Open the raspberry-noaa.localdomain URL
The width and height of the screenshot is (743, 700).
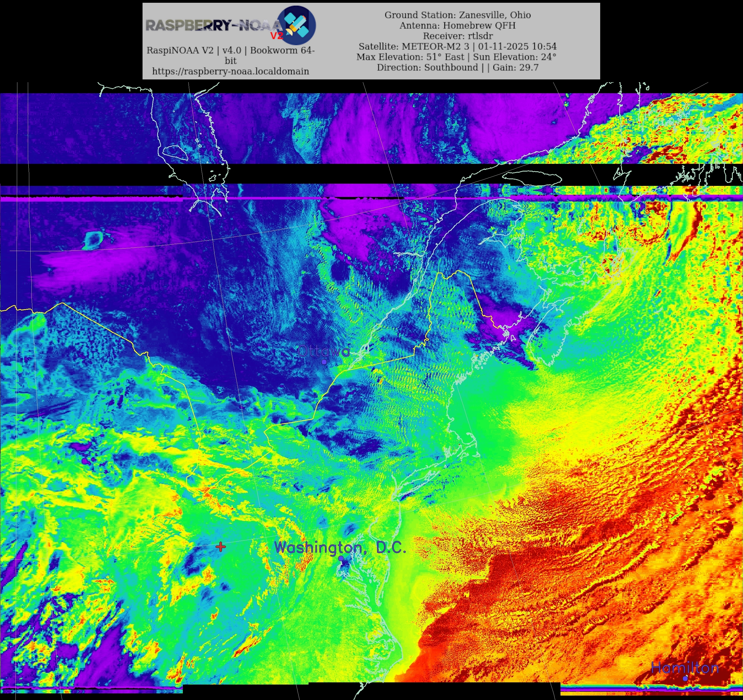230,71
